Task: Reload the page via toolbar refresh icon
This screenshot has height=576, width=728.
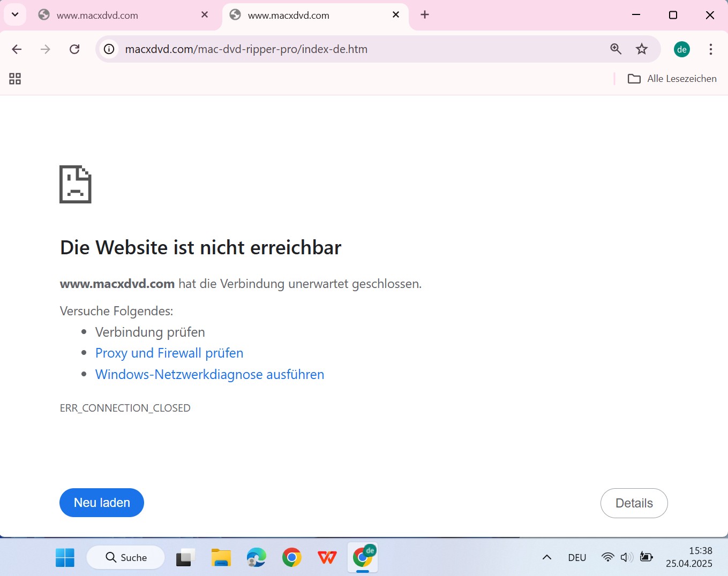Action: coord(74,49)
